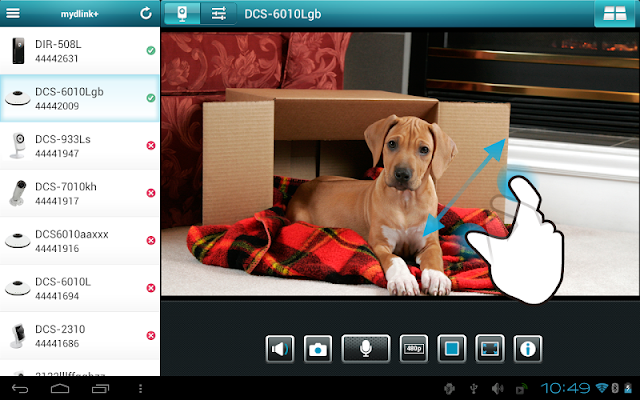The width and height of the screenshot is (640, 400).
Task: Click the DCS6010aaxxx offline status icon
Action: [x=151, y=240]
